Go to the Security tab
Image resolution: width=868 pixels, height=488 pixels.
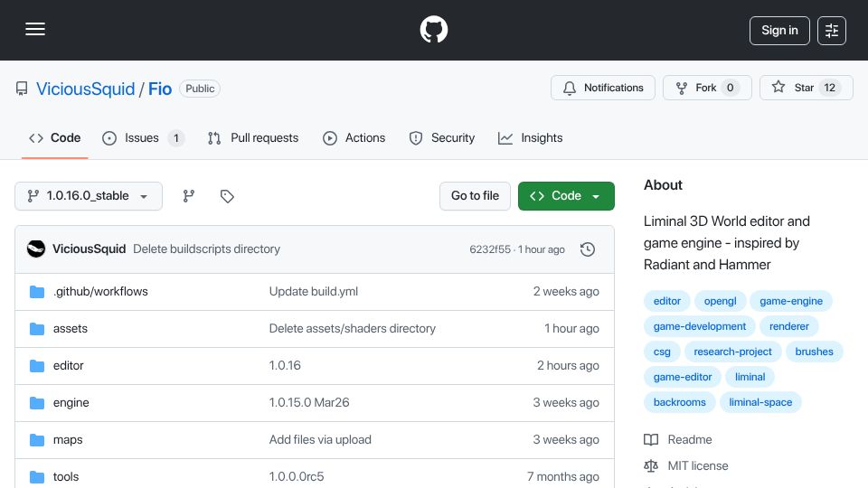[442, 137]
